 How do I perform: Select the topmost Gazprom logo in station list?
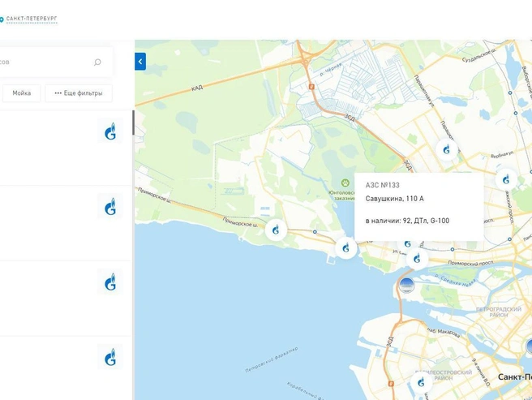(110, 131)
